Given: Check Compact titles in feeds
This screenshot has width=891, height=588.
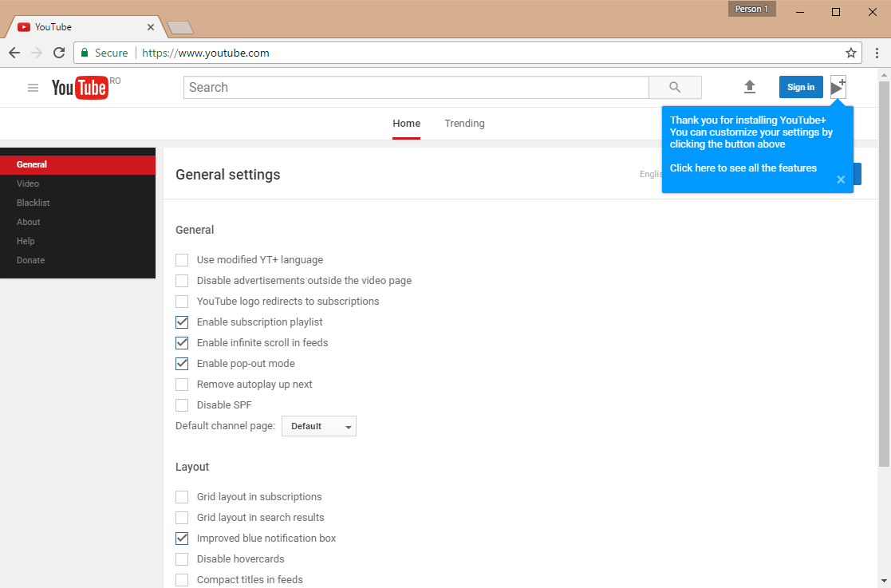Looking at the screenshot, I should click(182, 579).
